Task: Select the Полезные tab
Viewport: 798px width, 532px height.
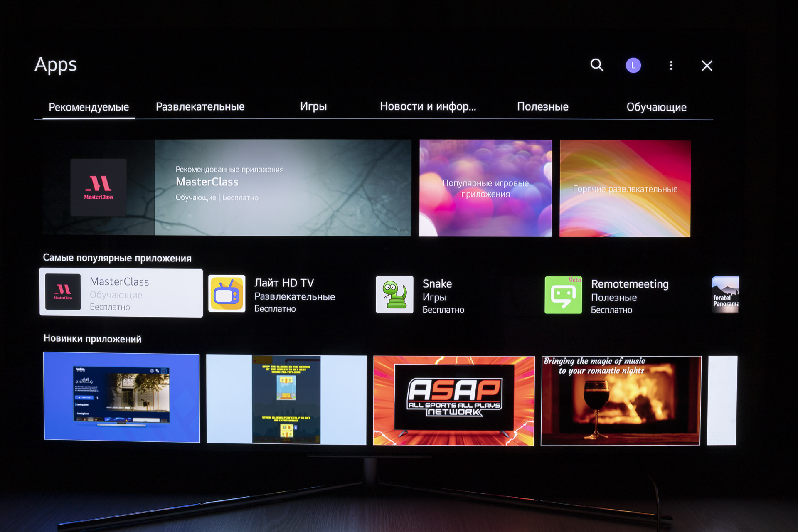Action: (542, 107)
